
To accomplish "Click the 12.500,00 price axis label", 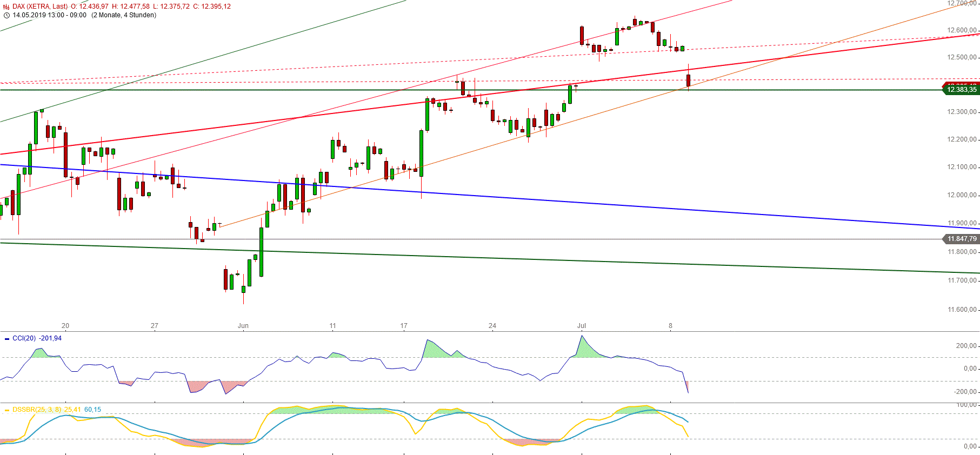I will click(x=962, y=57).
